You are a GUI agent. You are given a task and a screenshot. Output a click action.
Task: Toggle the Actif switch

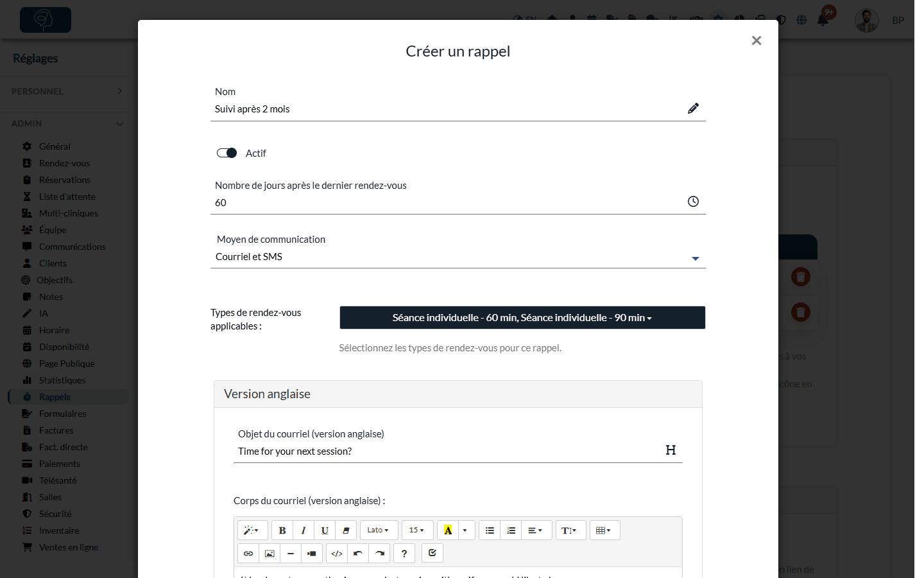(227, 153)
